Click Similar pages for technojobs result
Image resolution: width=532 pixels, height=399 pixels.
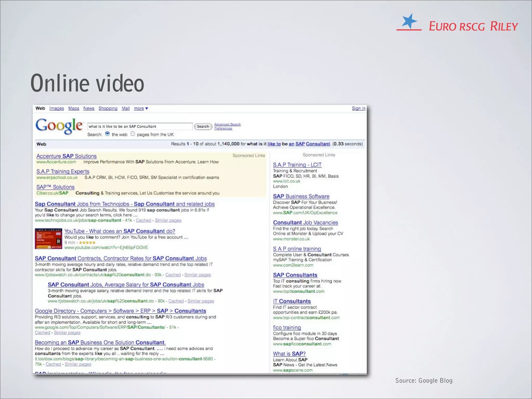tap(168, 220)
